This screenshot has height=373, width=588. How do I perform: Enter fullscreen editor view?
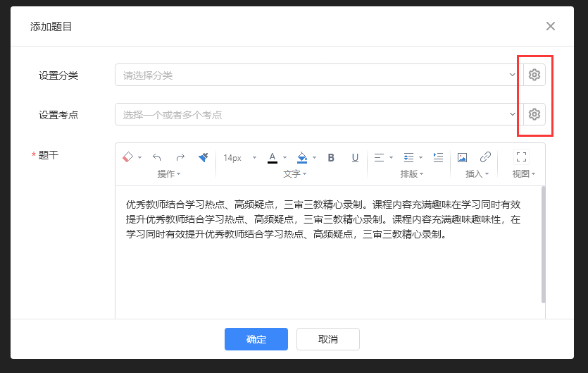tap(522, 157)
